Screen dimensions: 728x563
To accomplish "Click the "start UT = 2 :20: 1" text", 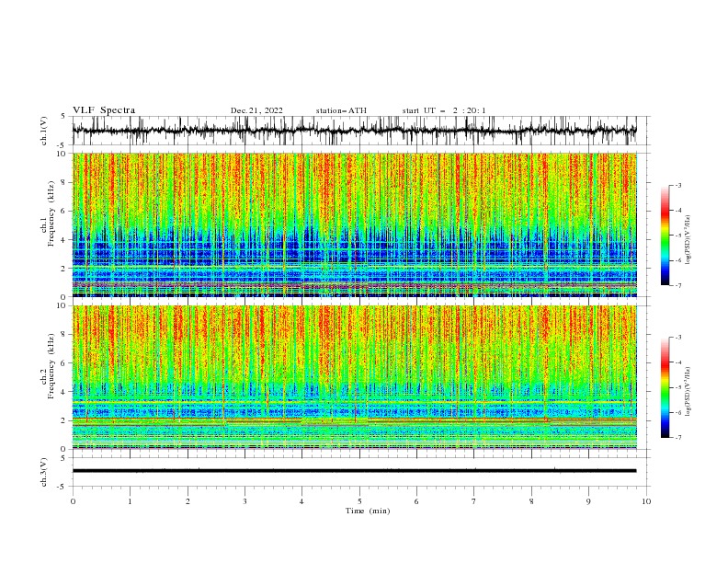I will (x=444, y=110).
